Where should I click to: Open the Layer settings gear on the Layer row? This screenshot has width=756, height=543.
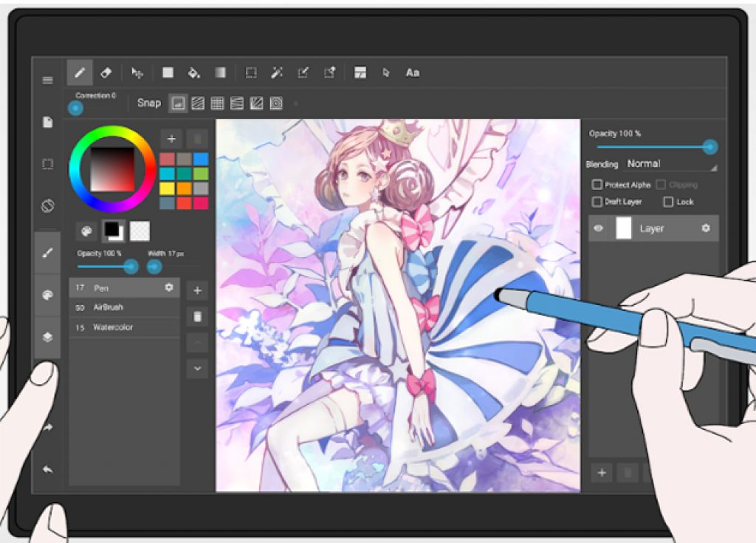[707, 228]
